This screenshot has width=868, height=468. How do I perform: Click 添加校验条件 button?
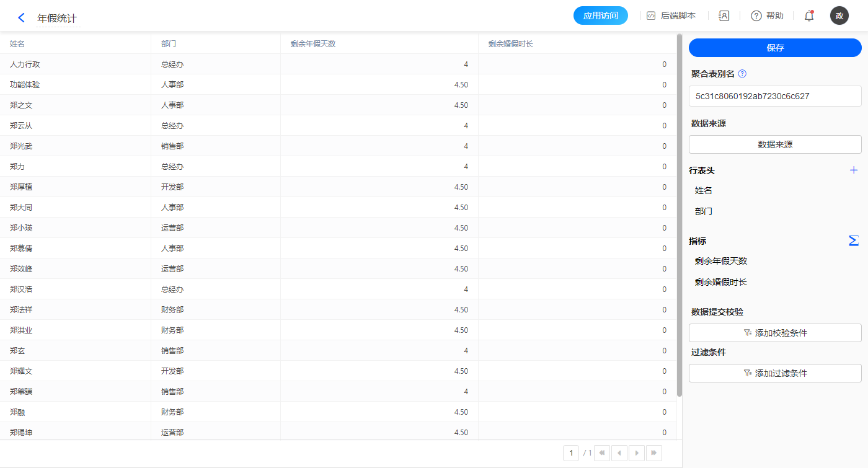(775, 333)
